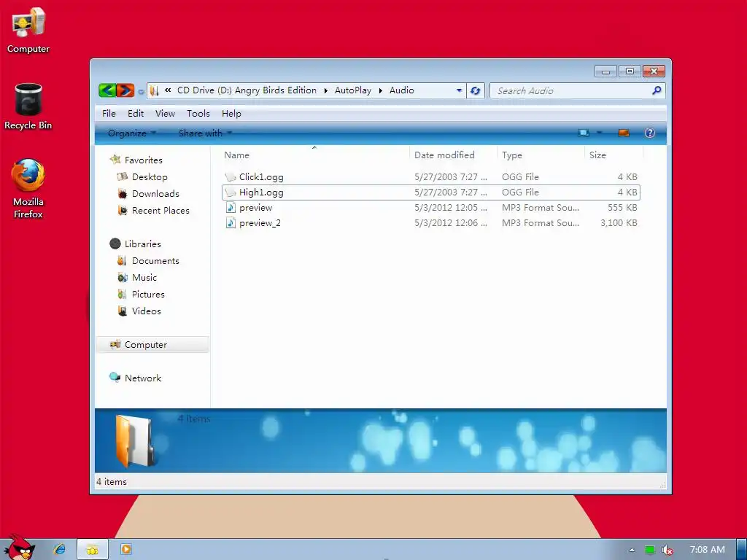
Task: Click the Computer desktop icon
Action: [28, 29]
